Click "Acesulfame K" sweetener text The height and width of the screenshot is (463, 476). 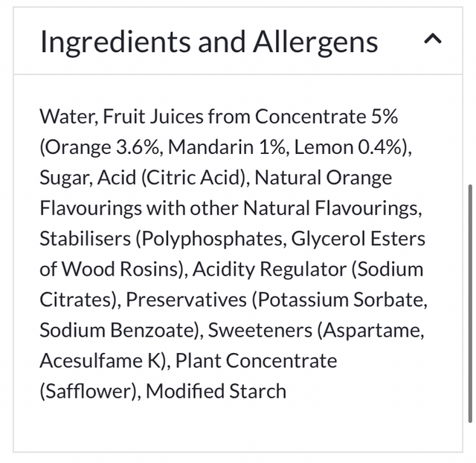(x=100, y=360)
